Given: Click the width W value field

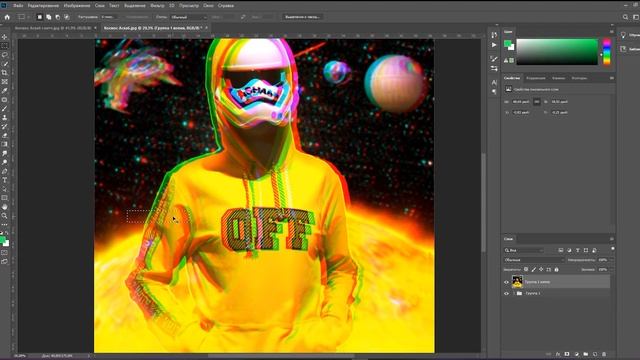Looking at the screenshot, I should pos(520,102).
